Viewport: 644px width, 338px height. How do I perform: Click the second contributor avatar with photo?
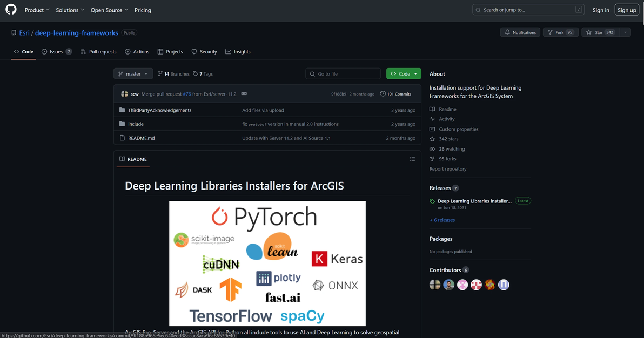point(448,285)
